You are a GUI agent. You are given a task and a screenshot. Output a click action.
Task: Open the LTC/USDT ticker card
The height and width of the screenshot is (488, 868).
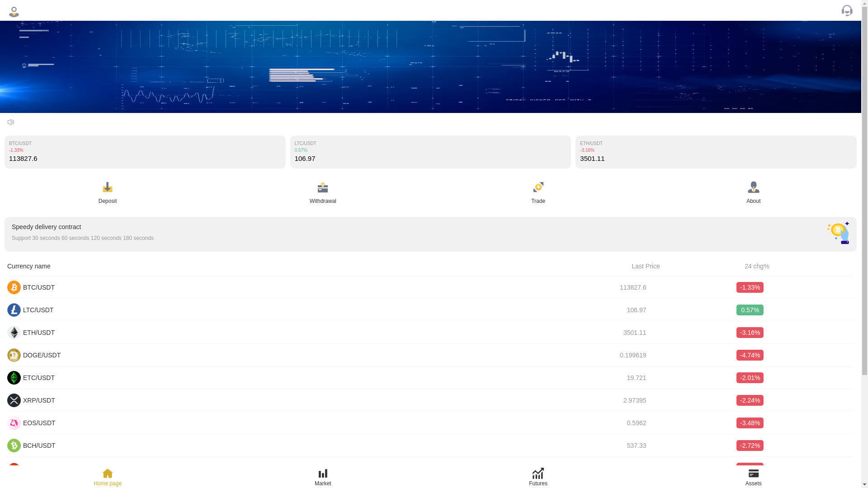coord(430,152)
